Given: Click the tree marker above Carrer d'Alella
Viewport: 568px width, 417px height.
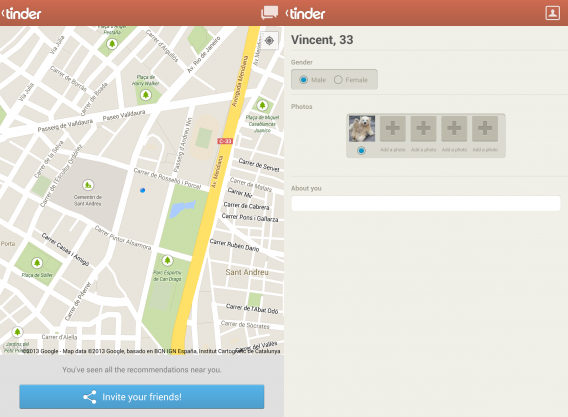Looking at the screenshot, I should click(x=17, y=331).
